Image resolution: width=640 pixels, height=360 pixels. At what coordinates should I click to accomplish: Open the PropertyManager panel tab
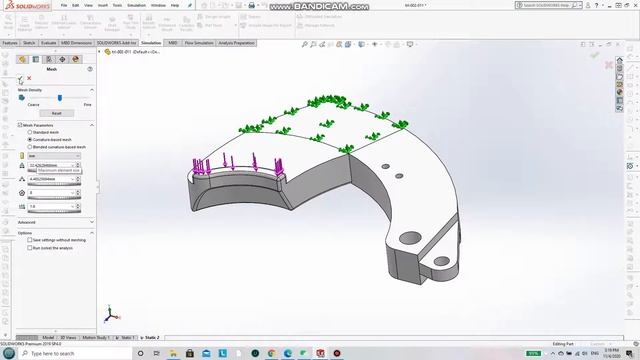pyautogui.click(x=36, y=60)
